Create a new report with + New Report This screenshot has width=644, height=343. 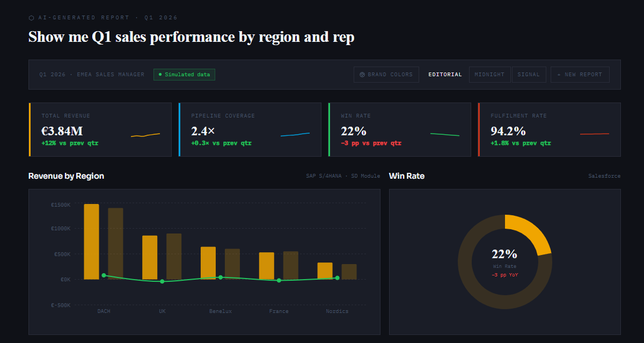pyautogui.click(x=580, y=75)
